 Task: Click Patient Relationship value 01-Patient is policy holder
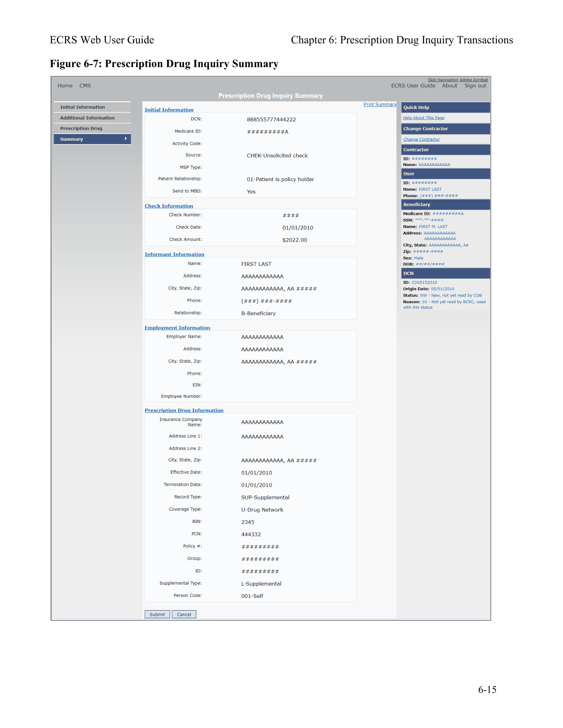pyautogui.click(x=280, y=179)
